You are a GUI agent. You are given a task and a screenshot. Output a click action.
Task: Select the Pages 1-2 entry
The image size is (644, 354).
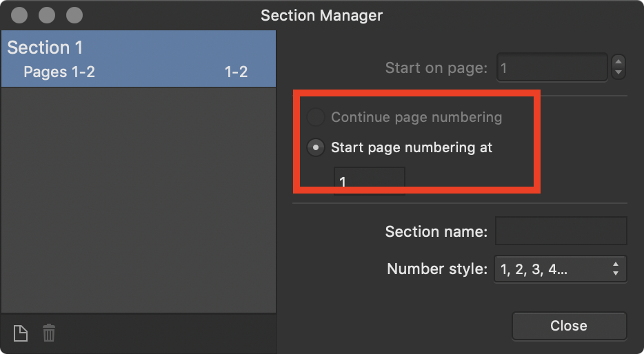pos(59,72)
